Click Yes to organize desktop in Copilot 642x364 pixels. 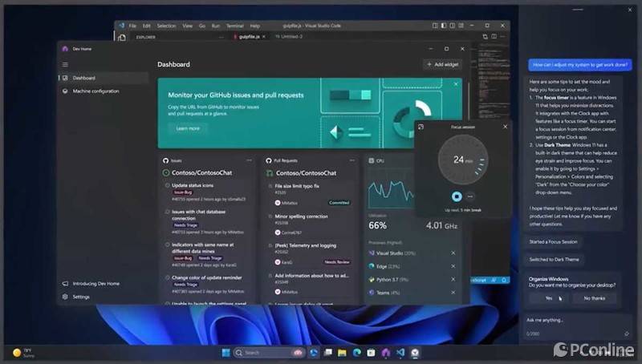[x=551, y=298]
